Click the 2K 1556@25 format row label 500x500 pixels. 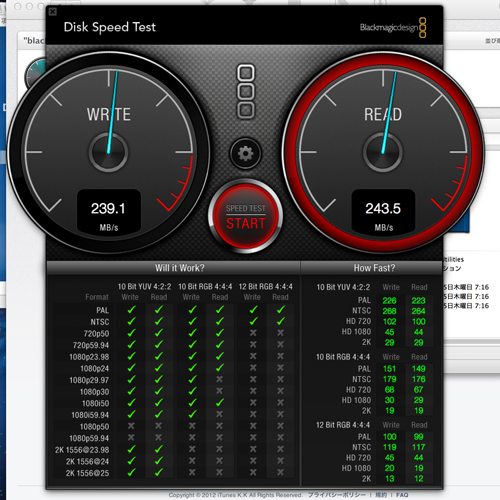[87, 473]
